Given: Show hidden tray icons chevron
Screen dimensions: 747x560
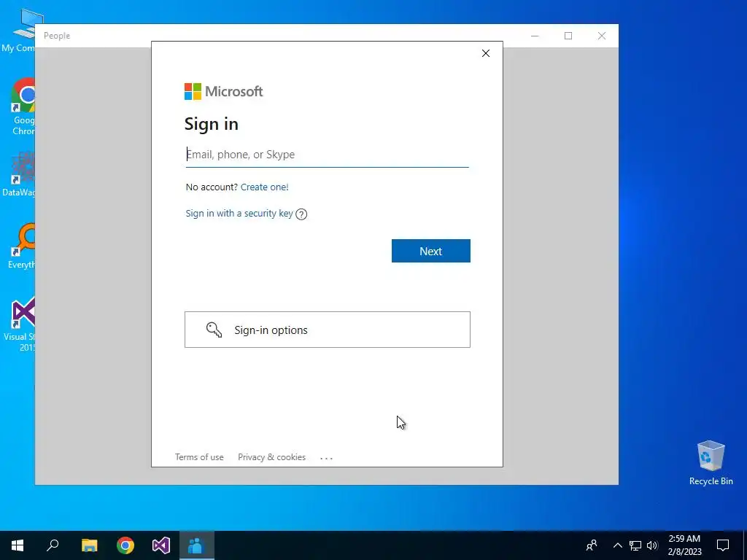Looking at the screenshot, I should [617, 545].
